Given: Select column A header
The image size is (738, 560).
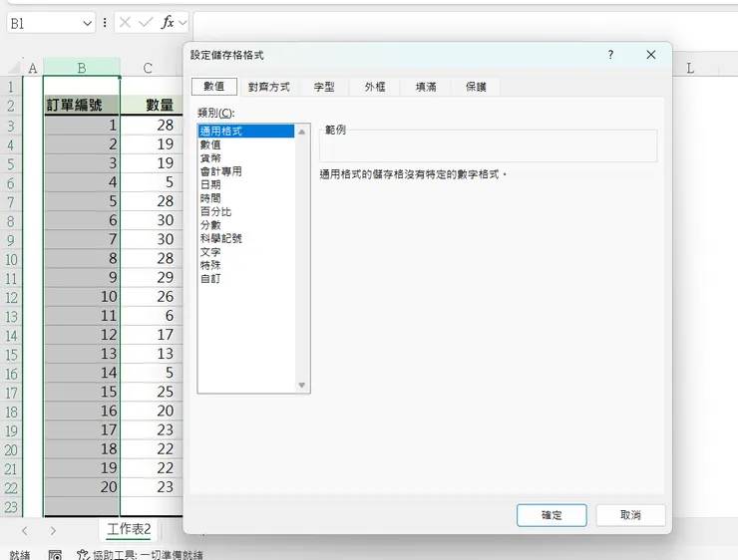Looking at the screenshot, I should pyautogui.click(x=33, y=68).
